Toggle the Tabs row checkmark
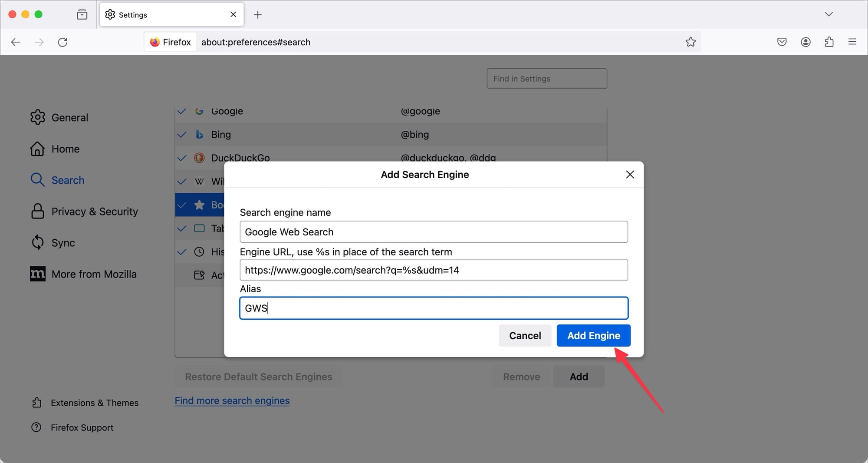The height and width of the screenshot is (463, 868). pos(182,228)
